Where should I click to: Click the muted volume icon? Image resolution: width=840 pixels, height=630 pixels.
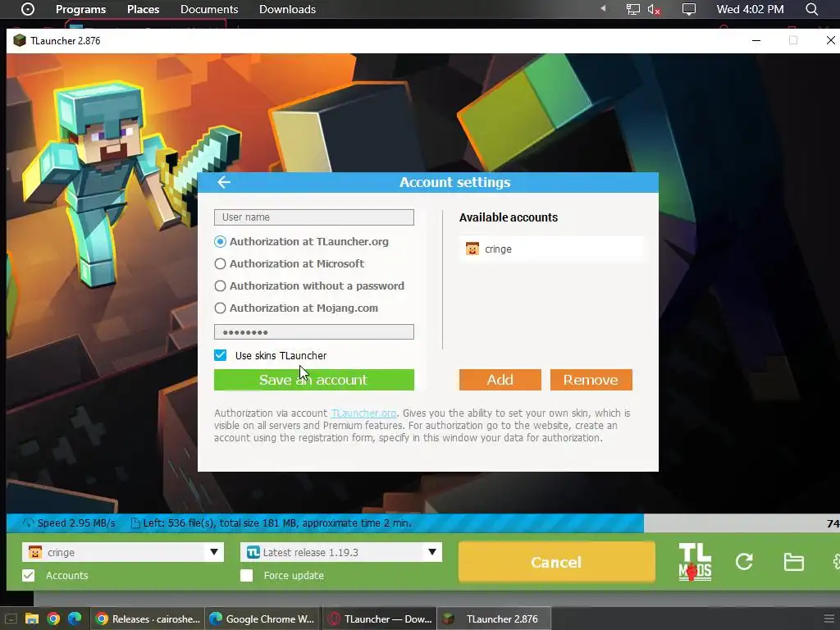pyautogui.click(x=654, y=9)
